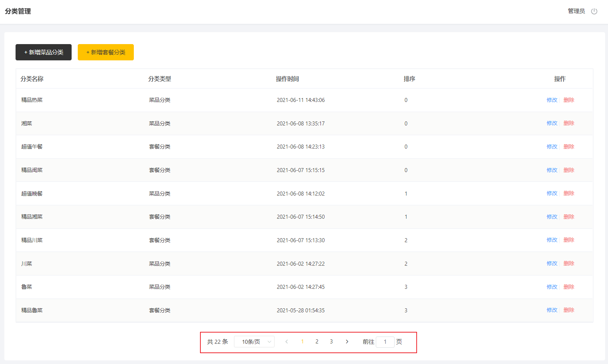Delete the 超值午餐 category

click(x=569, y=147)
